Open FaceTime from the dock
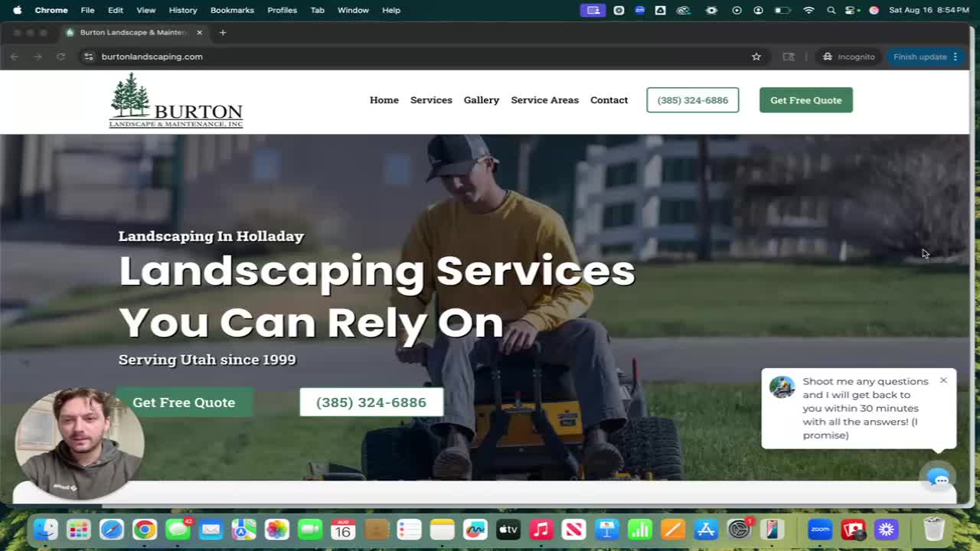This screenshot has width=980, height=551. (x=309, y=529)
